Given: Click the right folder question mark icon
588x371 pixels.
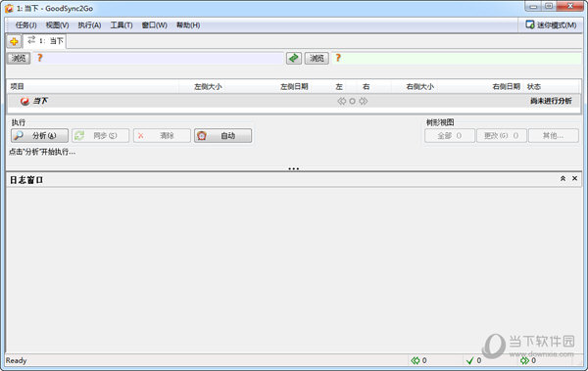Looking at the screenshot, I should [338, 58].
